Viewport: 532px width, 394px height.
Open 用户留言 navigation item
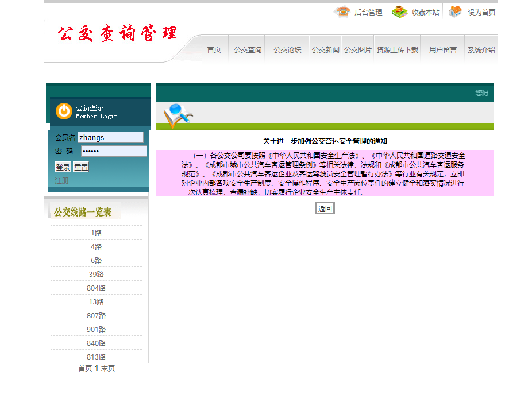[x=443, y=50]
